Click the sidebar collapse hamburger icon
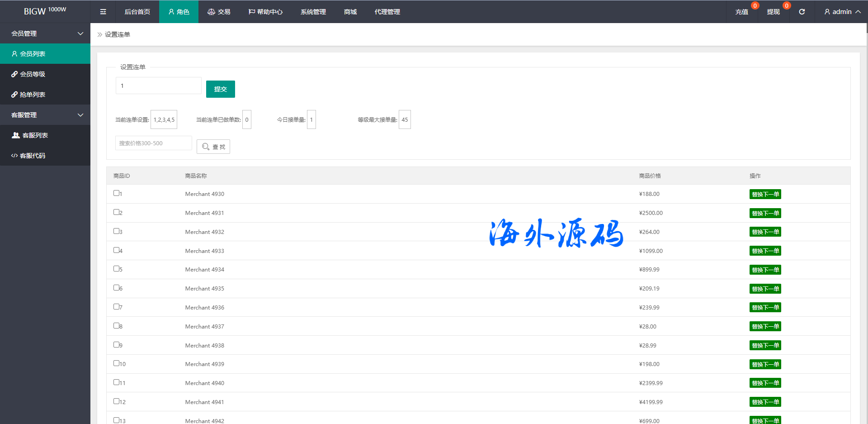Screen dimensions: 868x424 tap(103, 12)
